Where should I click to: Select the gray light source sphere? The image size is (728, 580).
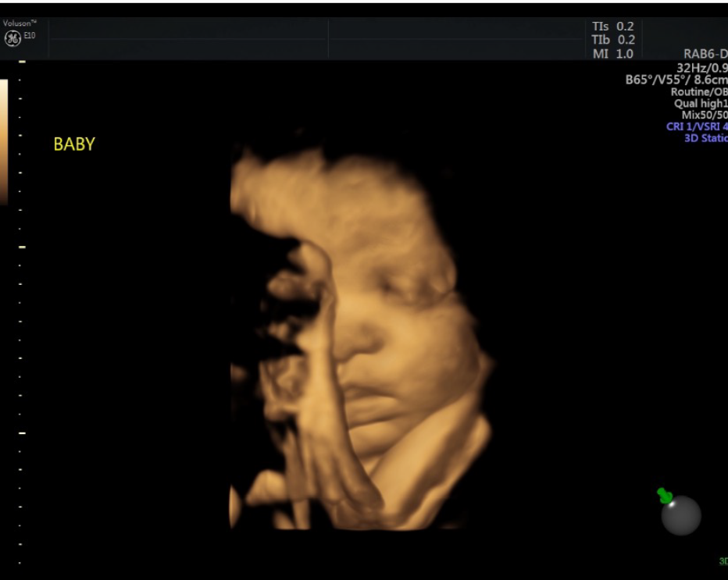[x=681, y=516]
